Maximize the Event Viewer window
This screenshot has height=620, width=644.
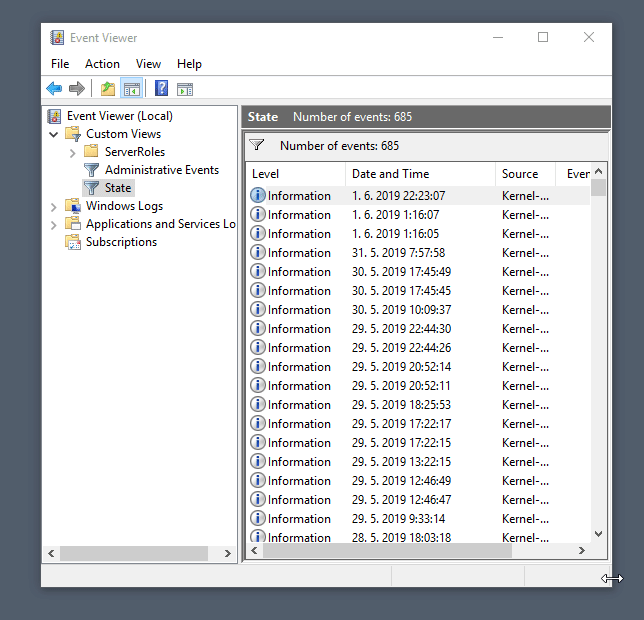coord(543,37)
